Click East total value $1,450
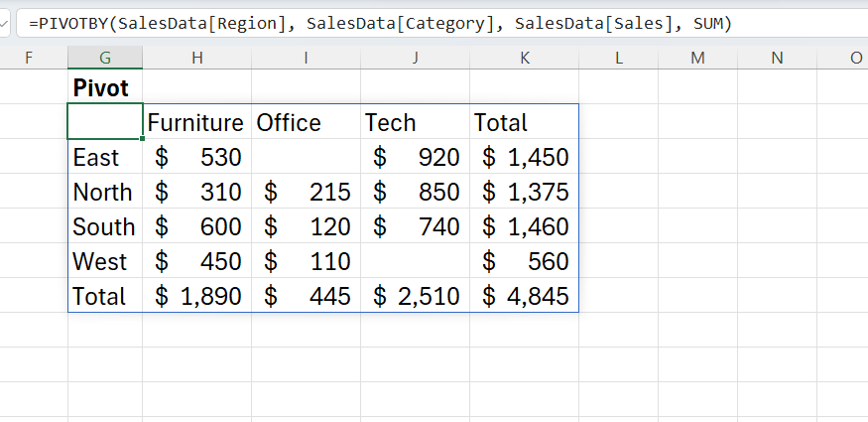This screenshot has height=422, width=868. pyautogui.click(x=524, y=156)
